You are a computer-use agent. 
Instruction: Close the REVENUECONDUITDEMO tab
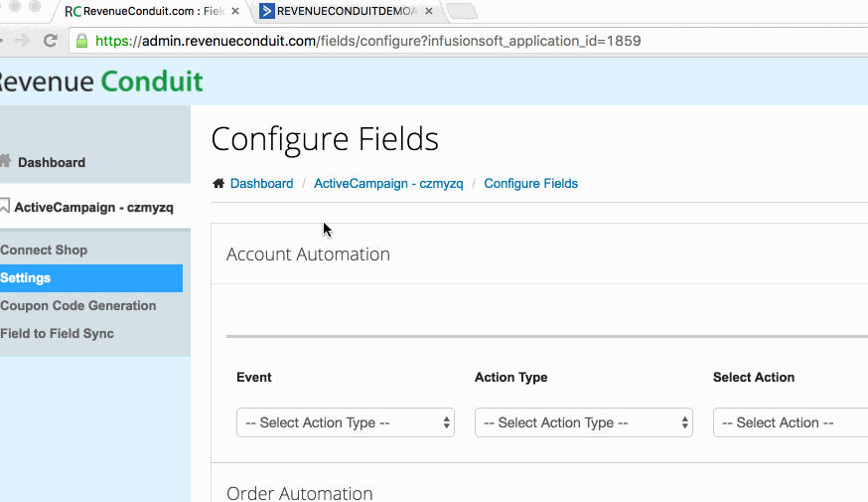[429, 11]
